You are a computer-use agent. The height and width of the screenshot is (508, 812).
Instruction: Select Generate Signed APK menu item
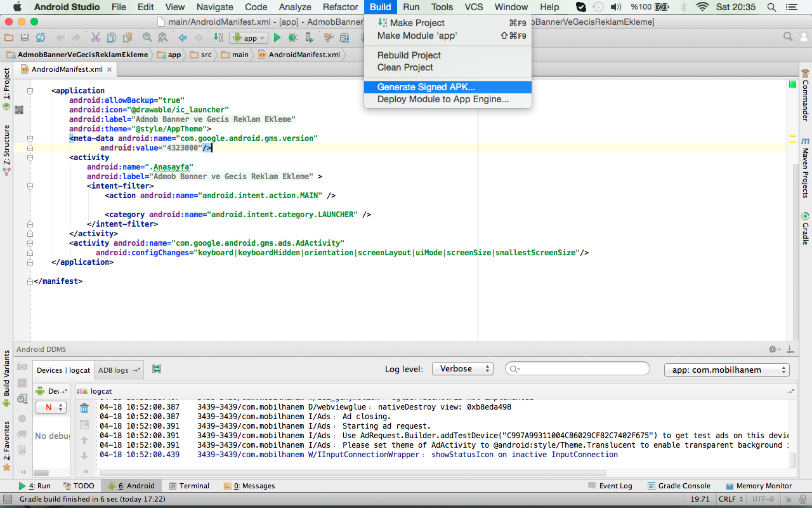(x=448, y=87)
